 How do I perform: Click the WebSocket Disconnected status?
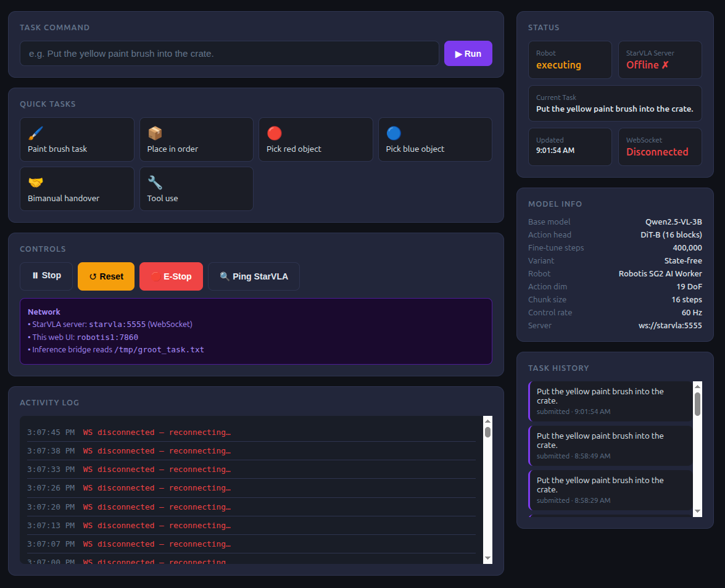pyautogui.click(x=660, y=147)
